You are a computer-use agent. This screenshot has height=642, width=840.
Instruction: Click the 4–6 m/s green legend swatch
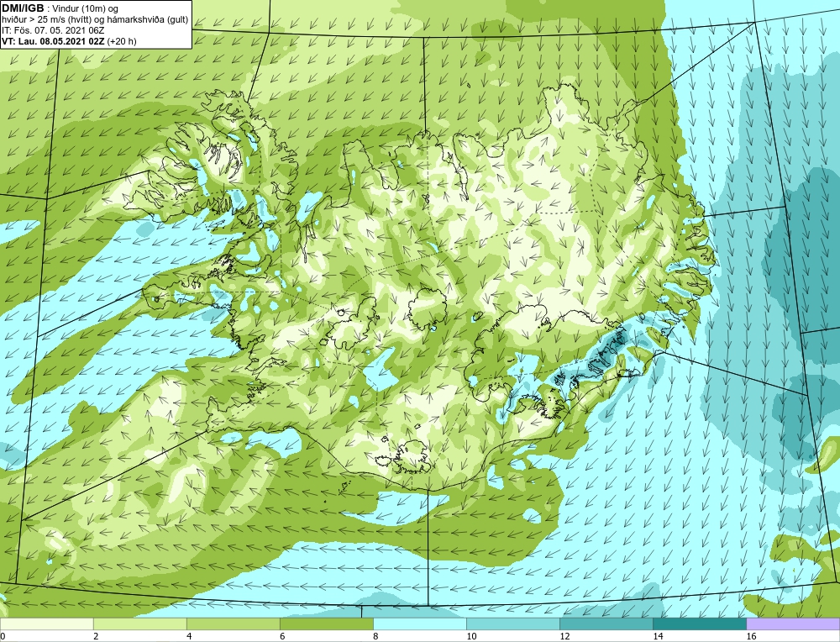pos(233,624)
